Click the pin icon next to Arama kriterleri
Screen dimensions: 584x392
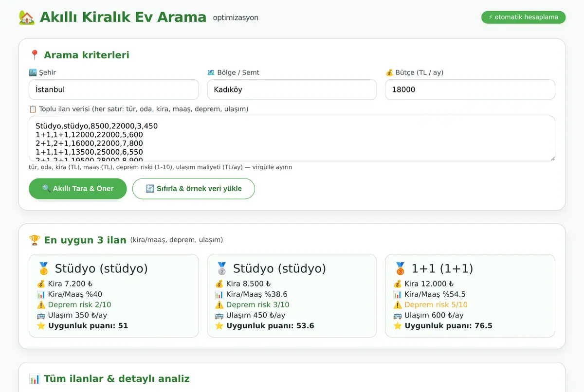coord(34,55)
